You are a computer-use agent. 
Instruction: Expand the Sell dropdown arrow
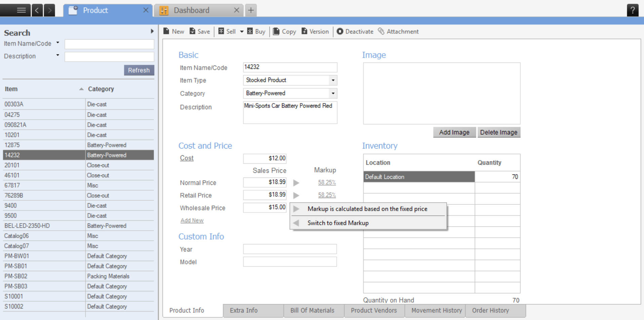241,32
